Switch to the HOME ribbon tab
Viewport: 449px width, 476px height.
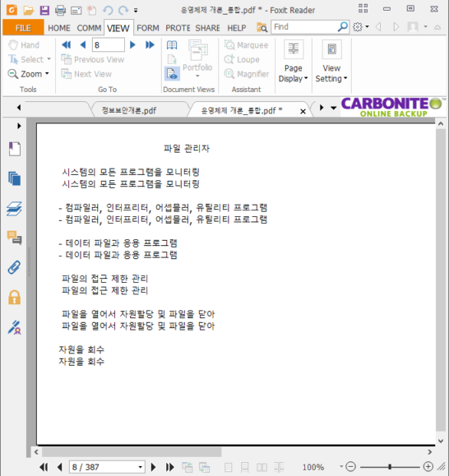coord(59,28)
